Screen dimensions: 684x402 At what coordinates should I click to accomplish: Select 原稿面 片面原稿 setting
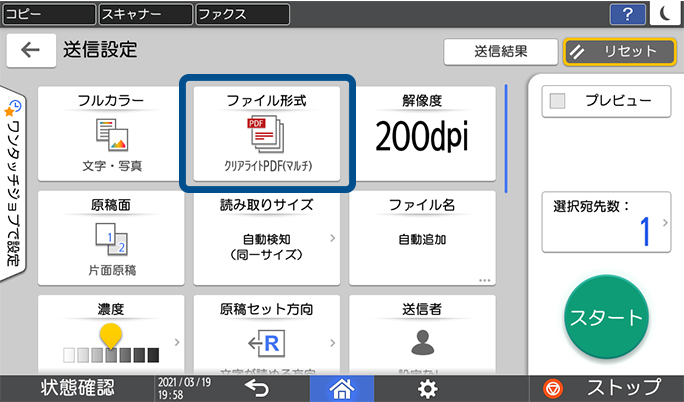tap(111, 238)
